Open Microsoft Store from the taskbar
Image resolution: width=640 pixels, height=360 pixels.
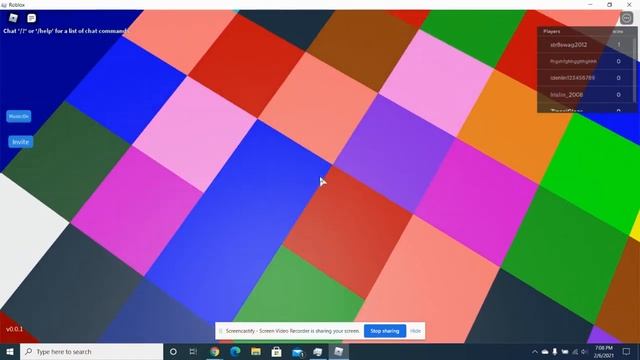point(276,351)
